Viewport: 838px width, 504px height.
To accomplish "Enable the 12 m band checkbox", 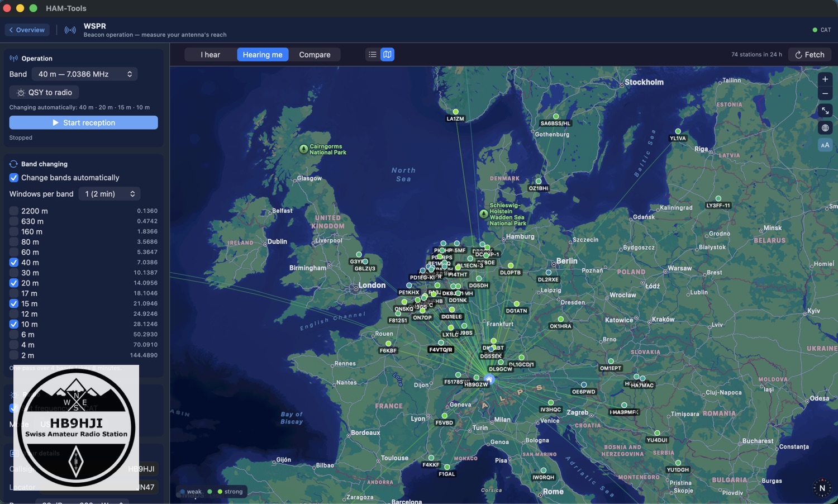I will tap(14, 314).
